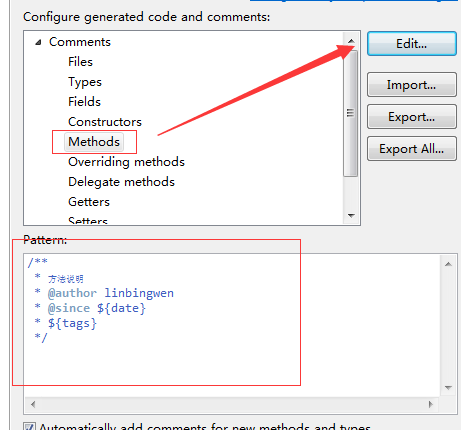Click tree list scroll-up arrow
Image resolution: width=461 pixels, height=430 pixels.
click(351, 41)
